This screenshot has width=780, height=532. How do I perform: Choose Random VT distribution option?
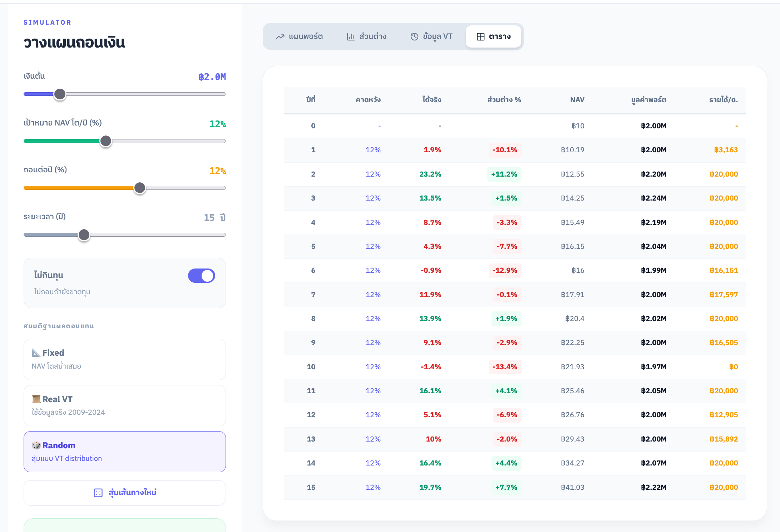(124, 452)
